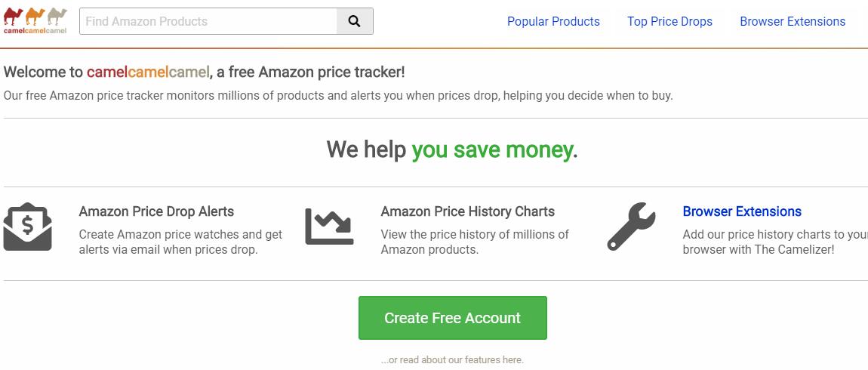
Task: Click the red camel in the logo
Action: 13,17
